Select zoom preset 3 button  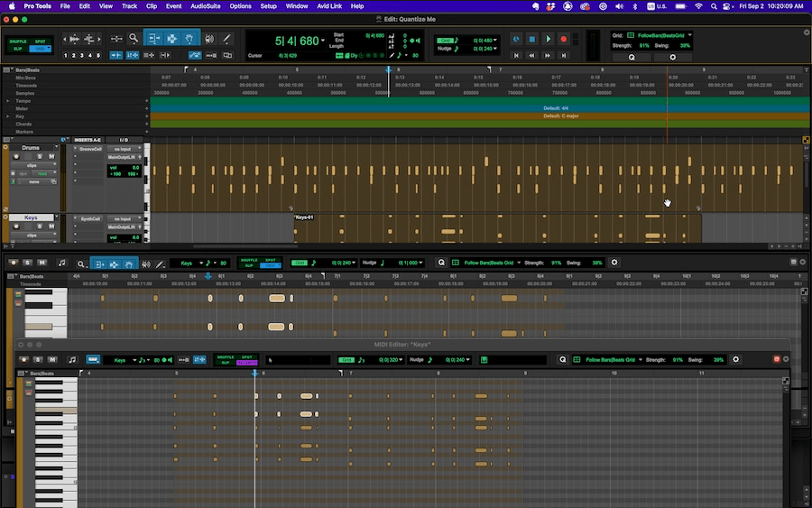(81, 55)
